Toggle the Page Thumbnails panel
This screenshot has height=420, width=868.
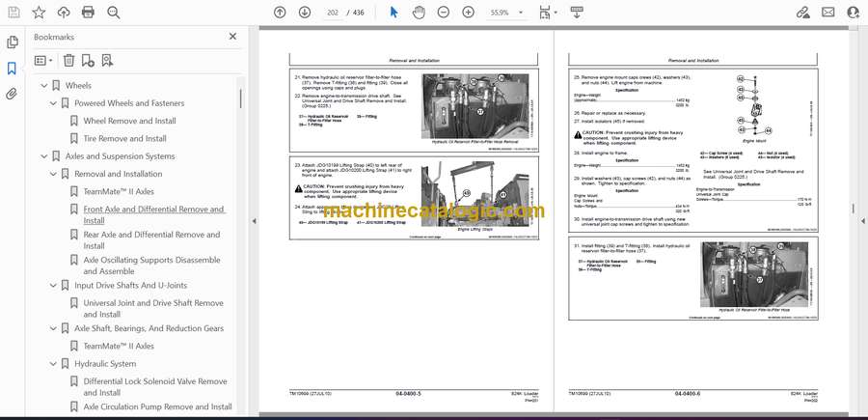tap(13, 42)
